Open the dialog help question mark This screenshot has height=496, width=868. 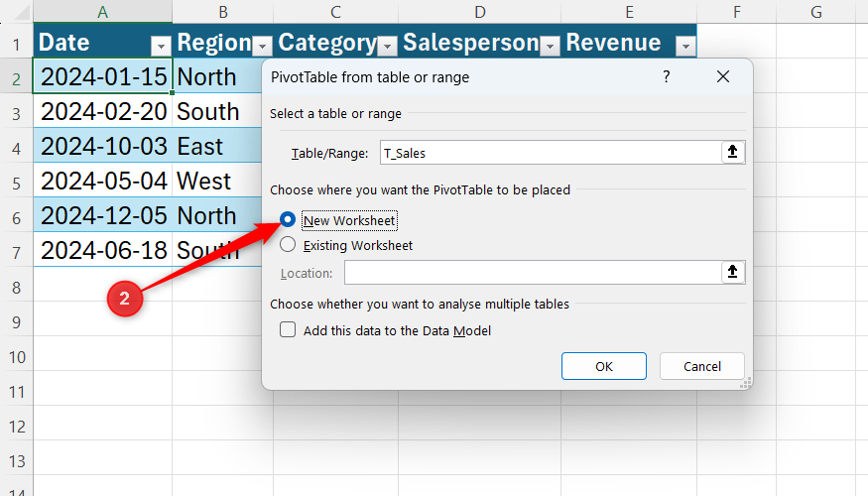tap(667, 77)
